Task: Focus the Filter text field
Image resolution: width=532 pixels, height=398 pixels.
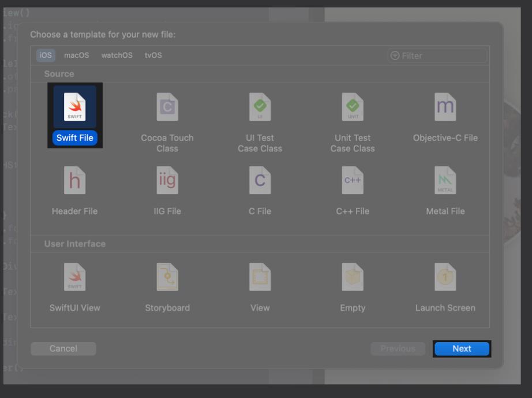Action: click(437, 55)
